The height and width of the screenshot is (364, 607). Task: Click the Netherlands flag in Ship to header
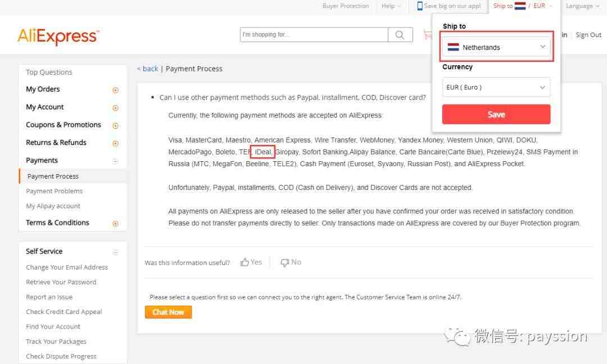(520, 6)
